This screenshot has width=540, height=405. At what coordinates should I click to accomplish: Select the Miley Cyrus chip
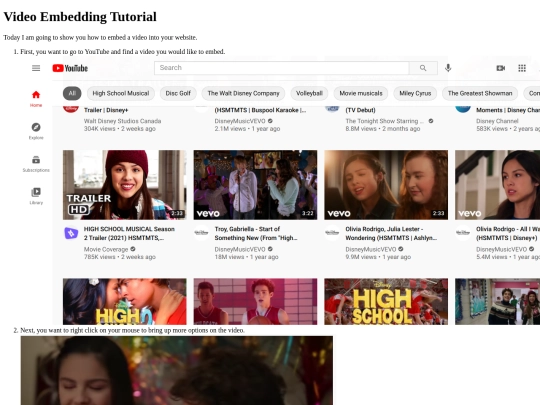coord(415,93)
